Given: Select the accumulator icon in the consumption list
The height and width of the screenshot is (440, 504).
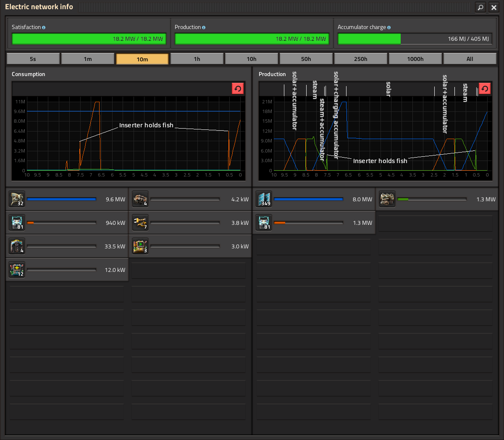Looking at the screenshot, I should coord(17,223).
